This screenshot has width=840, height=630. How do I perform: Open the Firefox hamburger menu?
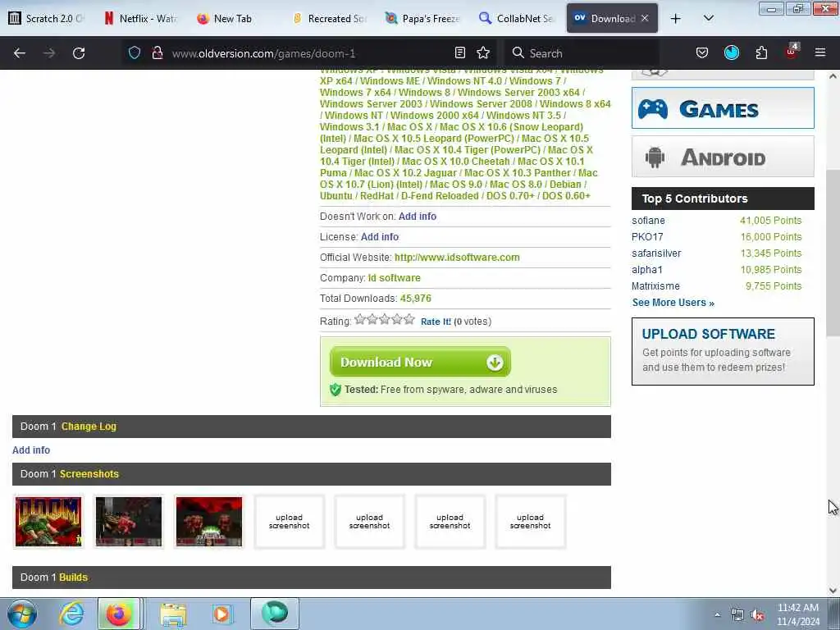point(820,52)
